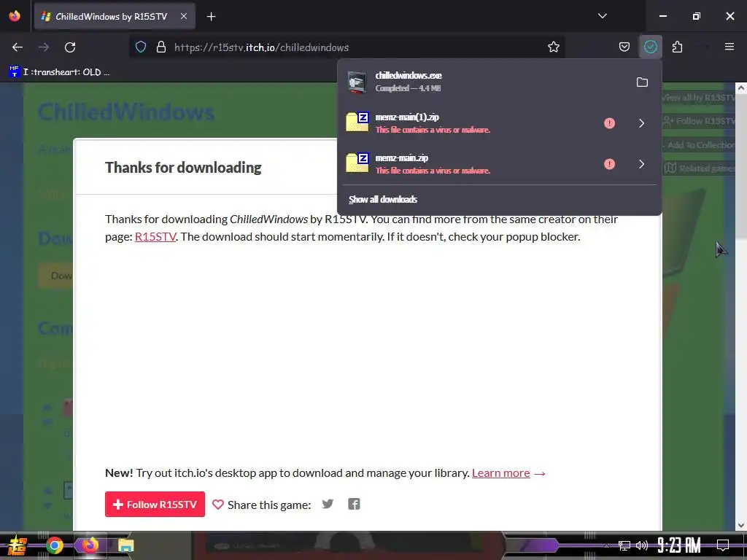Viewport: 747px width, 560px height.
Task: Expand details for memz-main(1).zip
Action: (x=642, y=122)
